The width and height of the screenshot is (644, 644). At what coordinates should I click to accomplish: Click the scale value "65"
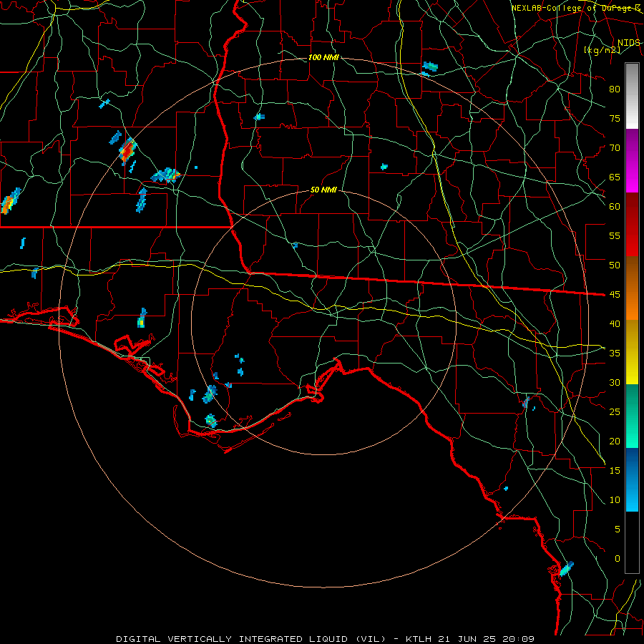coord(615,177)
